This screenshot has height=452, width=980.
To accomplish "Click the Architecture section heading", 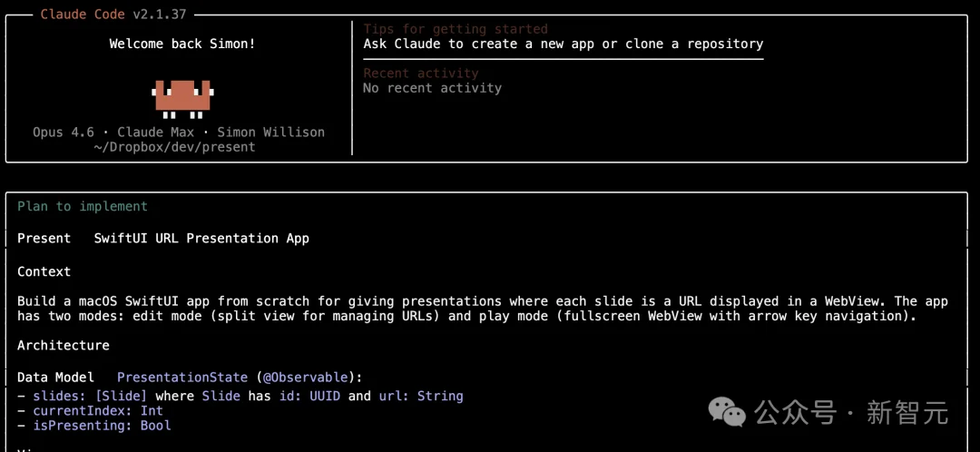I will 63,345.
